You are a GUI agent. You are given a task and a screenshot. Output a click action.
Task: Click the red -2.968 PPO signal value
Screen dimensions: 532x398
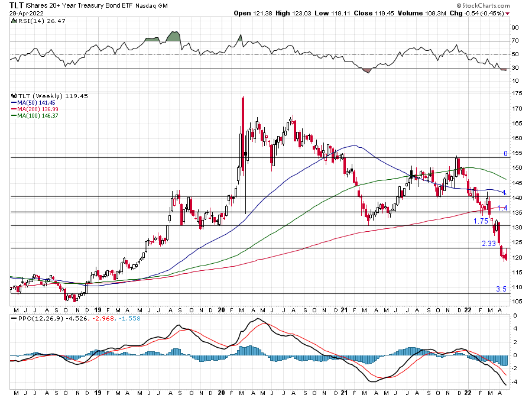pyautogui.click(x=103, y=319)
